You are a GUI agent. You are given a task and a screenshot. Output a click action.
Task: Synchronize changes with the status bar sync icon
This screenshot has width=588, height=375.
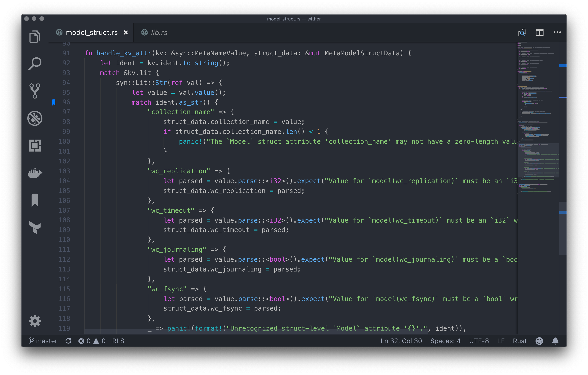click(69, 341)
